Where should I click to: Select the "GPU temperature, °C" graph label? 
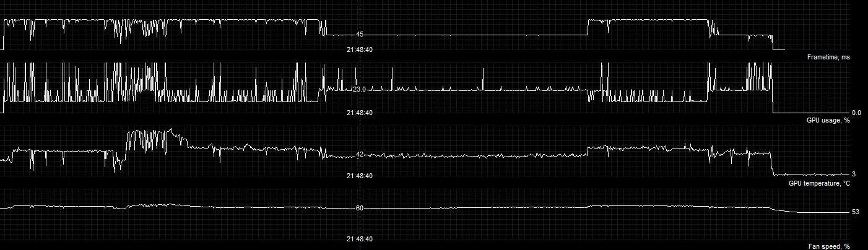pyautogui.click(x=819, y=183)
